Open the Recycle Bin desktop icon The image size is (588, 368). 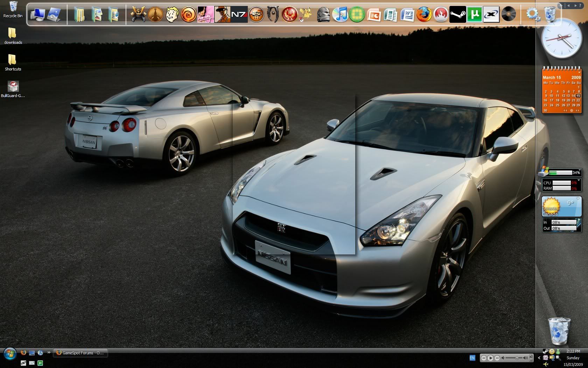tap(13, 9)
